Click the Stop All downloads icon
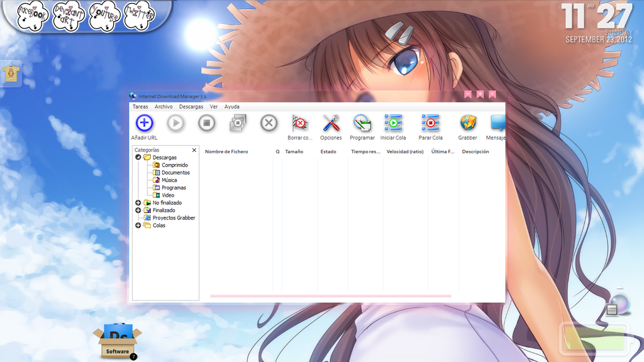Viewport: 644px width, 362px height. (x=238, y=123)
